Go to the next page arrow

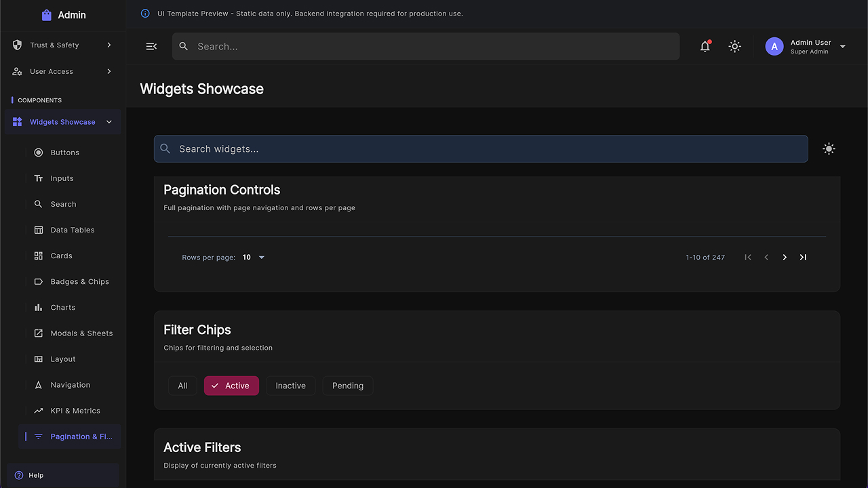coord(785,258)
